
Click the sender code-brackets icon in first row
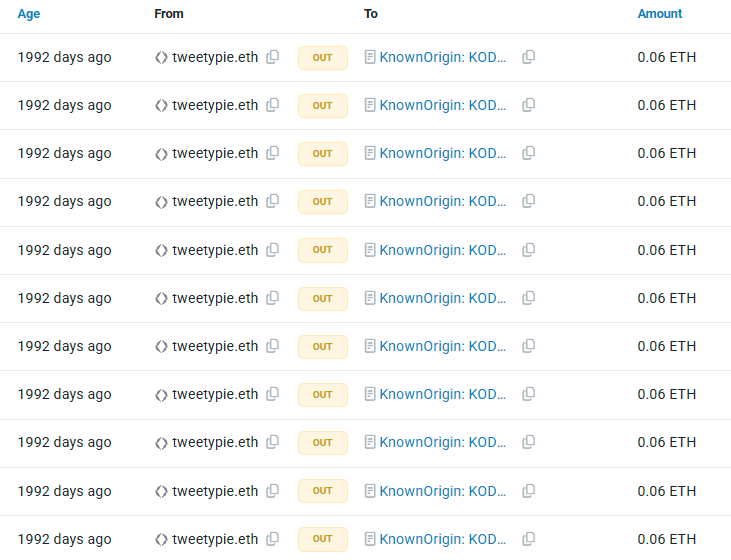pyautogui.click(x=161, y=58)
